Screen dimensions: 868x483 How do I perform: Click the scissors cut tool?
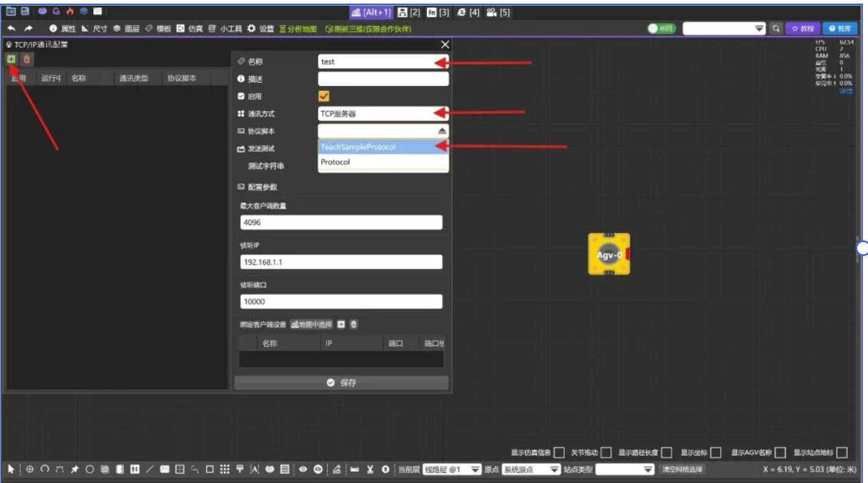pos(370,469)
